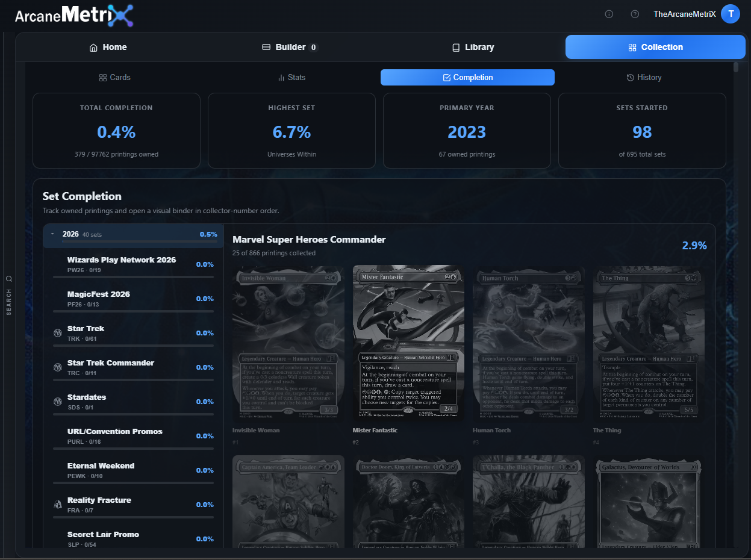Click the Primary Year 2023 card

point(467,131)
